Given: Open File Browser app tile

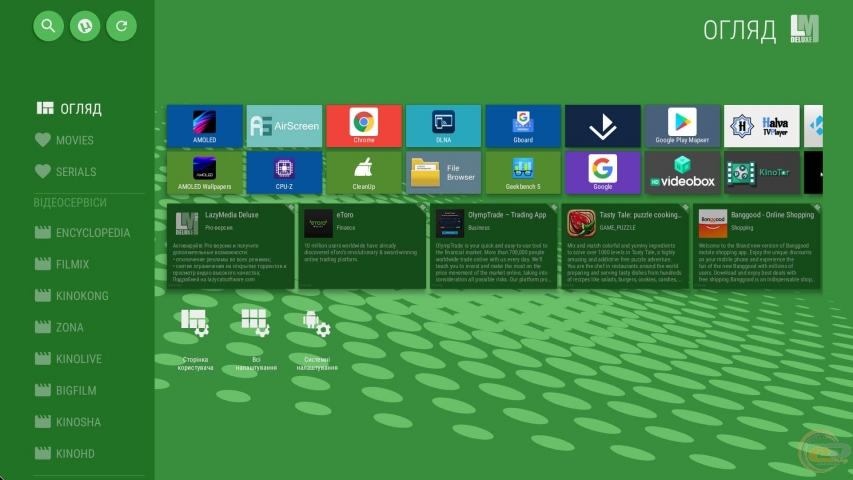Looking at the screenshot, I should pyautogui.click(x=443, y=173).
